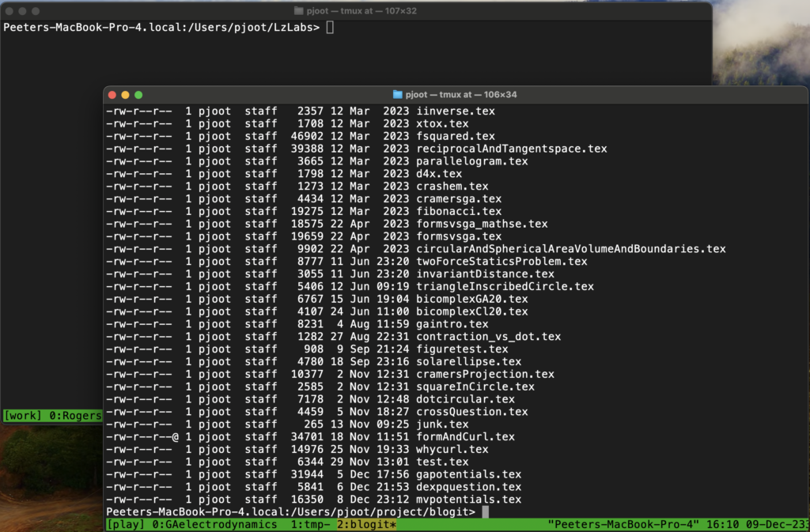Click the file name gapotentials.tex
The image size is (810, 532).
(x=468, y=474)
